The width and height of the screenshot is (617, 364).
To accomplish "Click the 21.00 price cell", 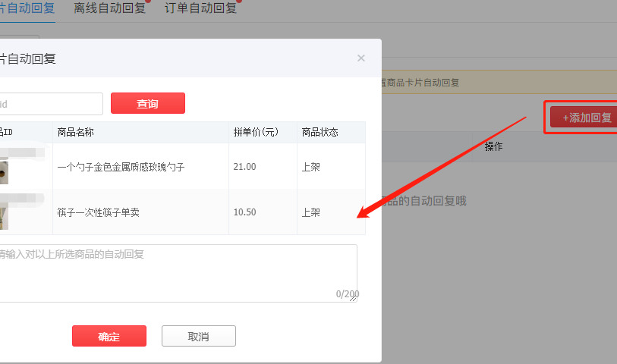I will 244,167.
